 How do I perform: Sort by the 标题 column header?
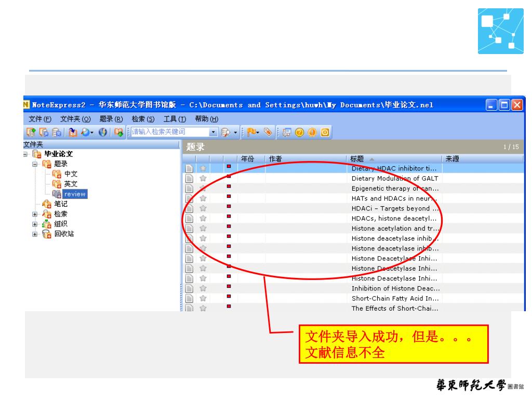click(394, 159)
